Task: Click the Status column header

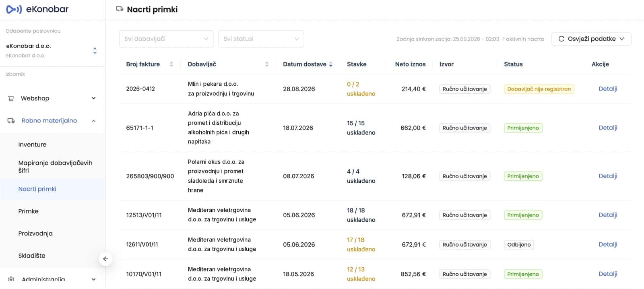Action: 513,64
